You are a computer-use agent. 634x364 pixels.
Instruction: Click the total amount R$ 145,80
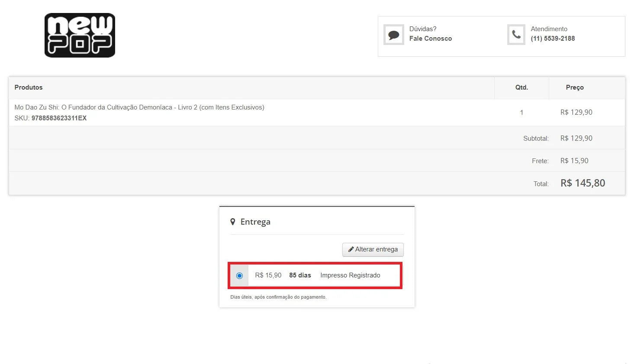click(583, 183)
